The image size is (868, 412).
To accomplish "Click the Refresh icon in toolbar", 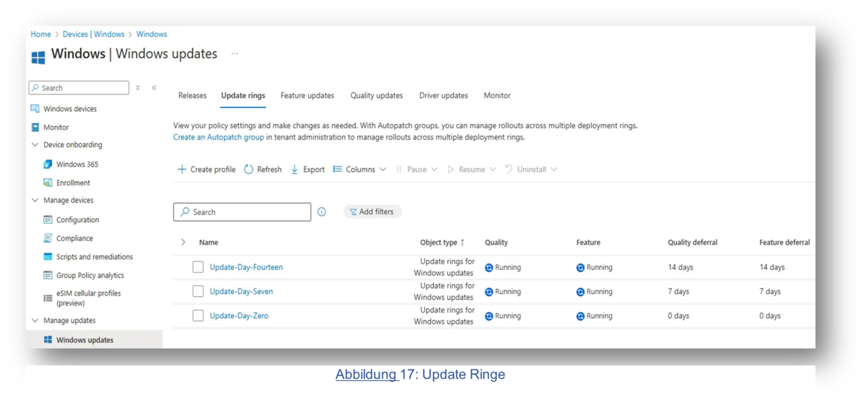I will pos(249,169).
